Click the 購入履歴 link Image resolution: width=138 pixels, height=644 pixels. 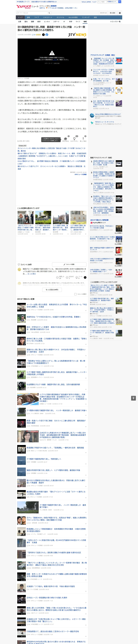tap(112, 13)
